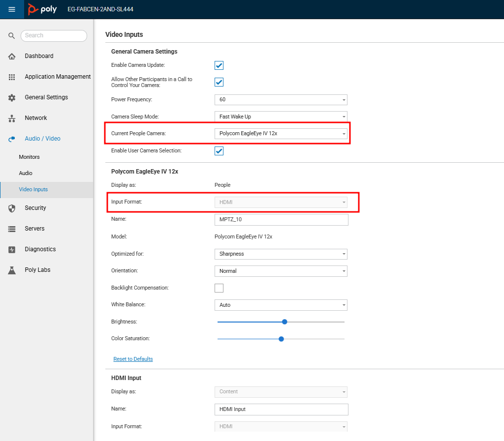Click the Reset to Defaults link
The width and height of the screenshot is (504, 441).
click(x=133, y=359)
